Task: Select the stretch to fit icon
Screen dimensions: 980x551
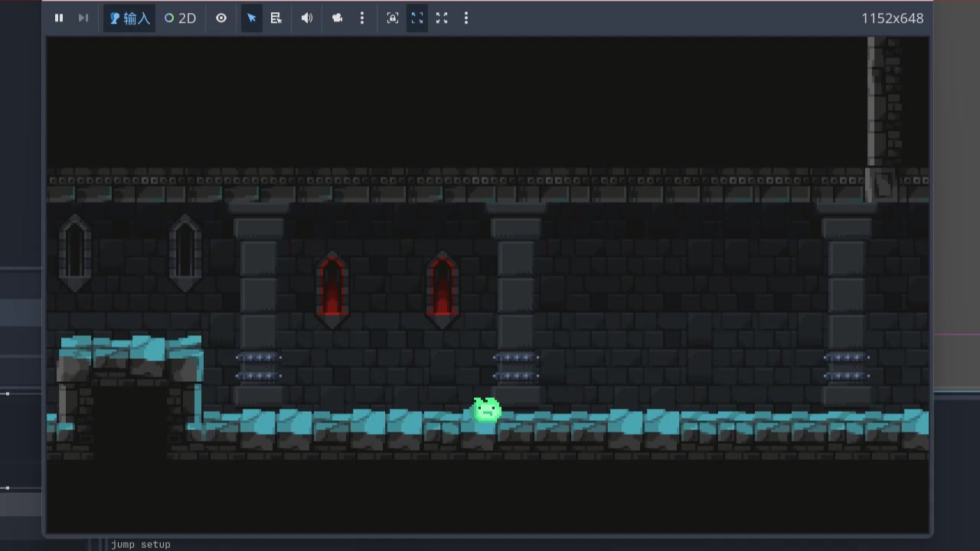Action: pyautogui.click(x=442, y=18)
